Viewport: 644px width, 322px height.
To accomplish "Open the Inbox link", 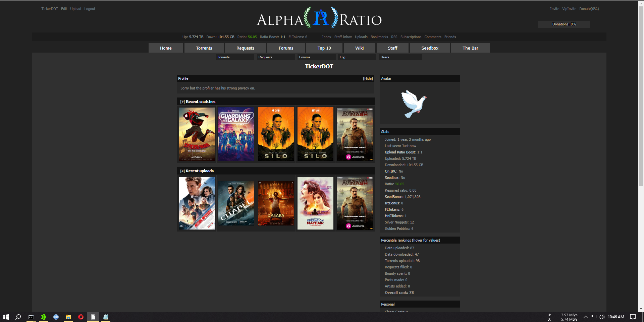I will coord(326,37).
